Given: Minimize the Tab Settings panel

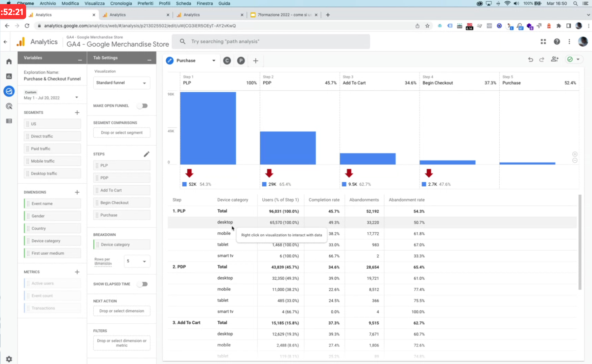Looking at the screenshot, I should point(149,60).
